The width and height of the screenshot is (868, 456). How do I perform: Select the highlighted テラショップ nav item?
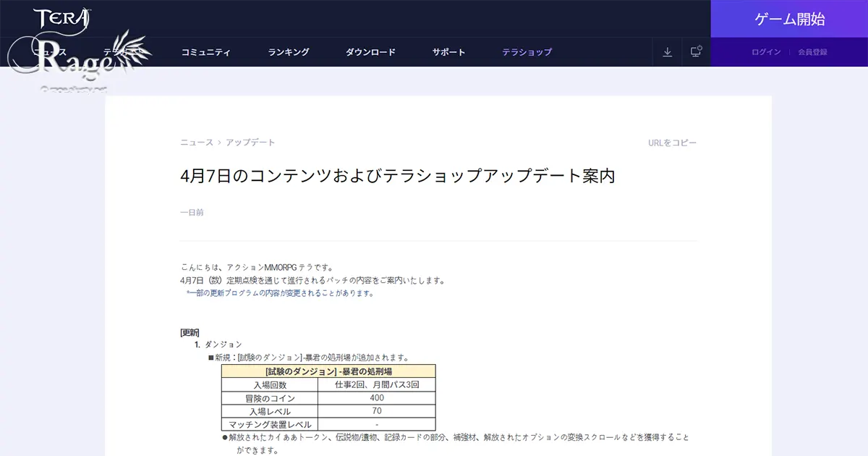pyautogui.click(x=526, y=51)
